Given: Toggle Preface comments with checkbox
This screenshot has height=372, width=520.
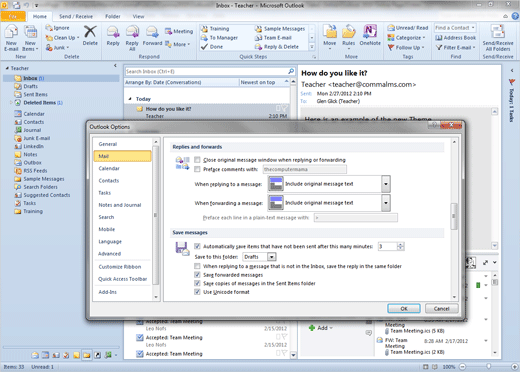Looking at the screenshot, I should pos(197,169).
